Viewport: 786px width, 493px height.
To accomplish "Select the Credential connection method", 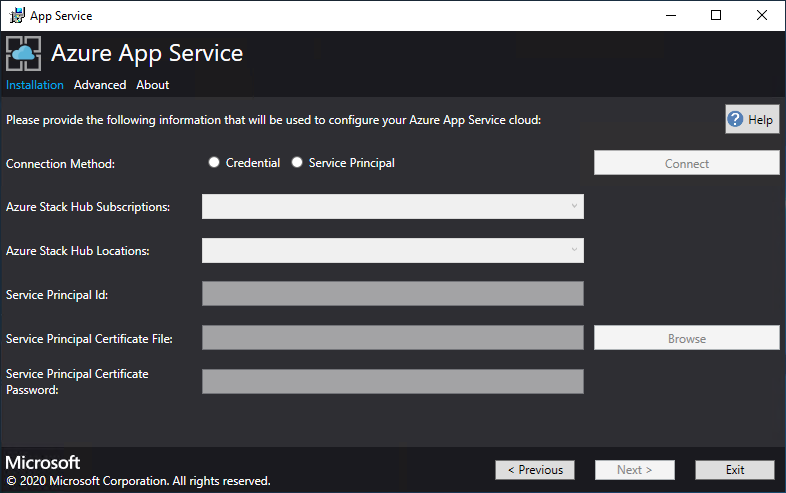I will pyautogui.click(x=214, y=163).
